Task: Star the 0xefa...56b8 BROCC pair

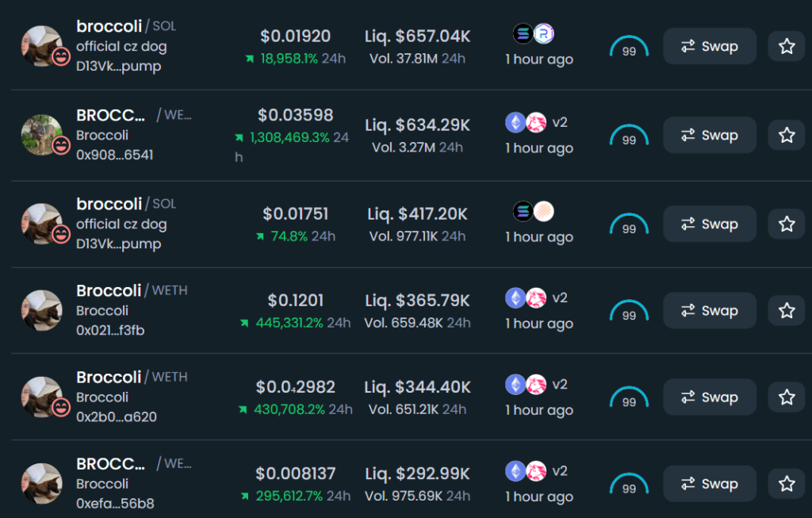Action: coord(787,483)
